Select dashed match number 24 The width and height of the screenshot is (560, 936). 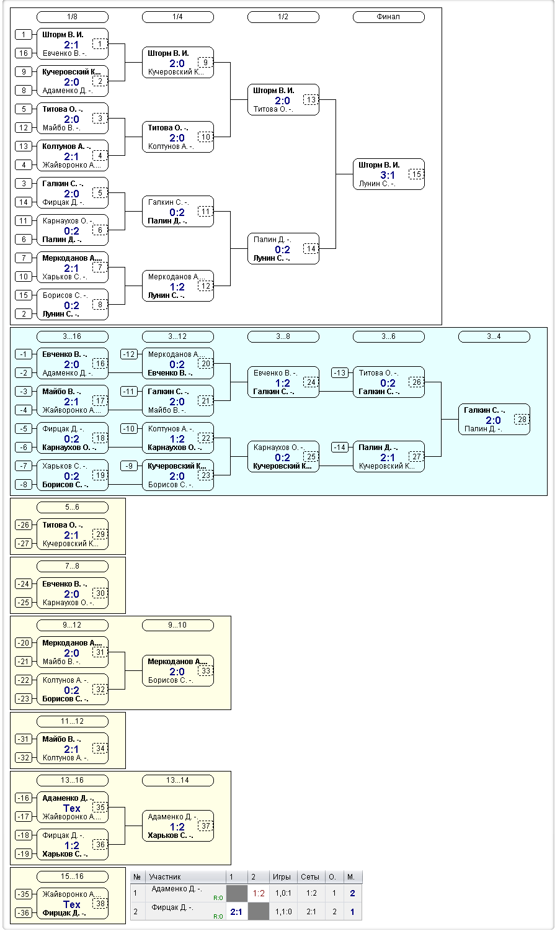point(311,382)
